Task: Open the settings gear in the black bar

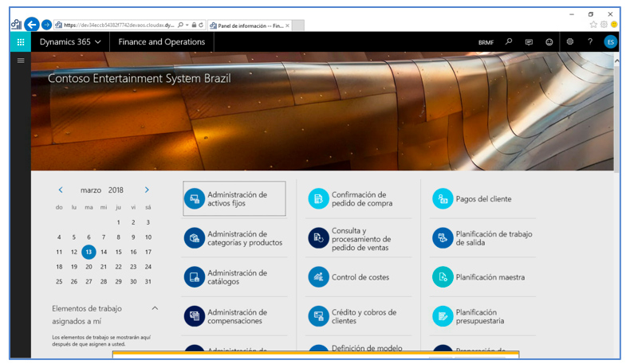Action: tap(569, 41)
